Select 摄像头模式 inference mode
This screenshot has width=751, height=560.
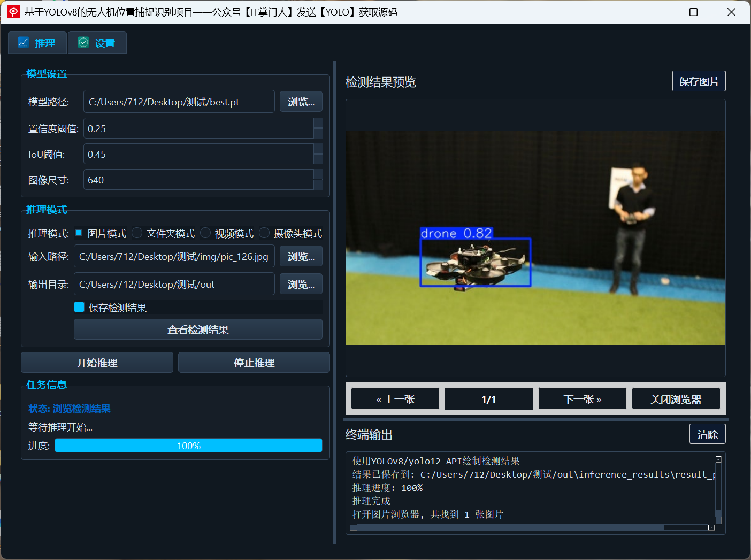point(291,233)
